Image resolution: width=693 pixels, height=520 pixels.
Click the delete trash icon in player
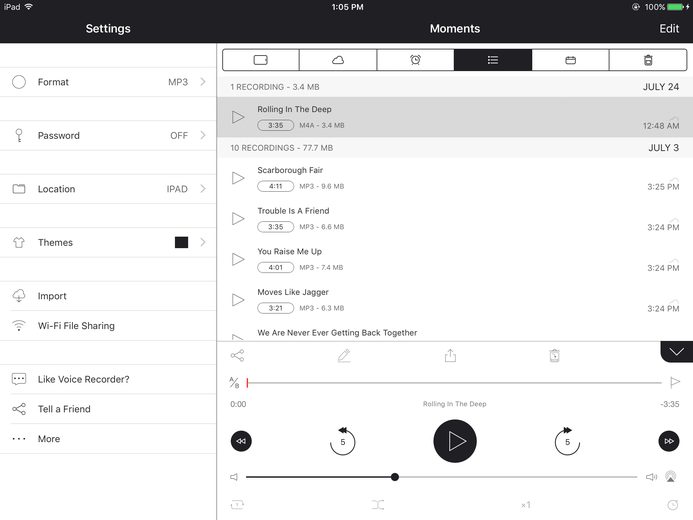(x=554, y=356)
